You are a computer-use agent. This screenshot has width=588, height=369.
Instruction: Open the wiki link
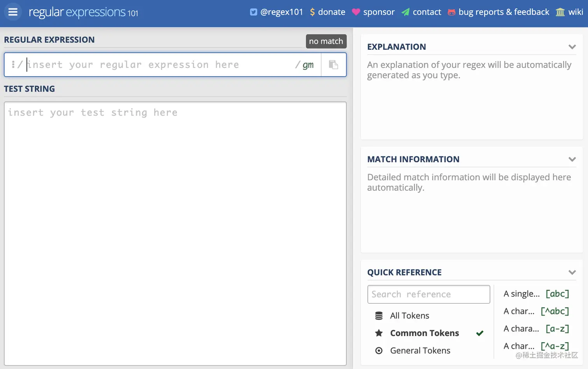[x=570, y=12]
